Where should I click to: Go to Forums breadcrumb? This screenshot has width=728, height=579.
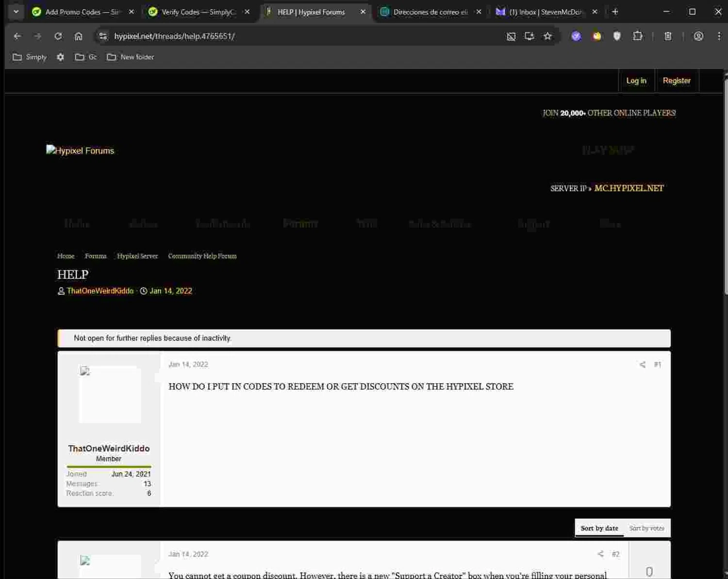96,256
